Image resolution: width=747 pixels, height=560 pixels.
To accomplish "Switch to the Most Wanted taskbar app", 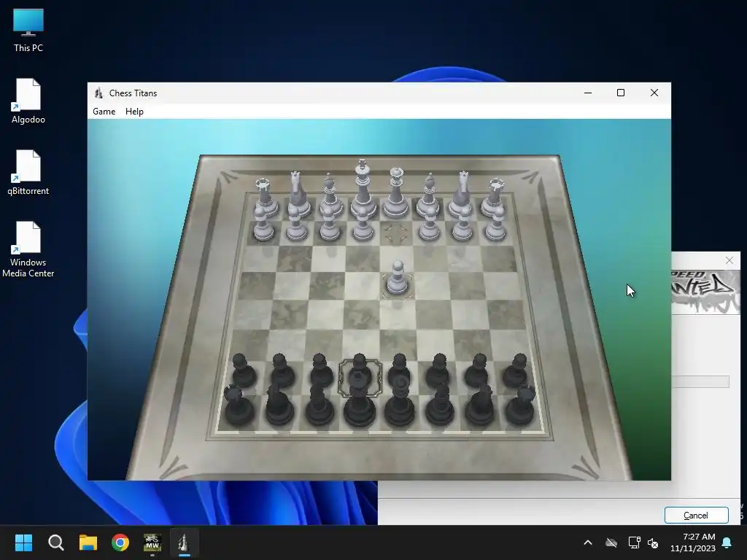I will coord(152,542).
